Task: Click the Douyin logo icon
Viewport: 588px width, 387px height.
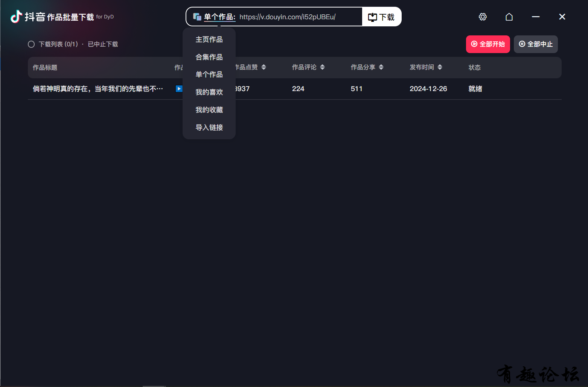Action: (x=16, y=17)
